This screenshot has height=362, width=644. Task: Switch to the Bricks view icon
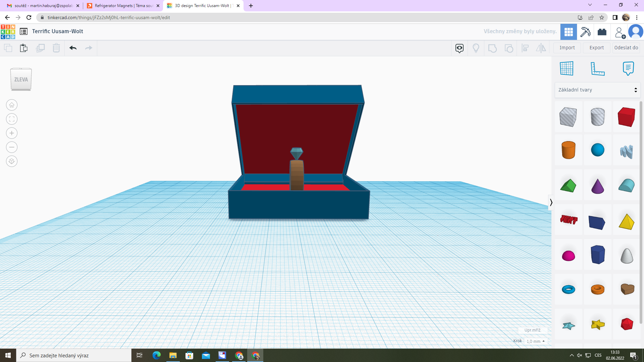pos(602,32)
